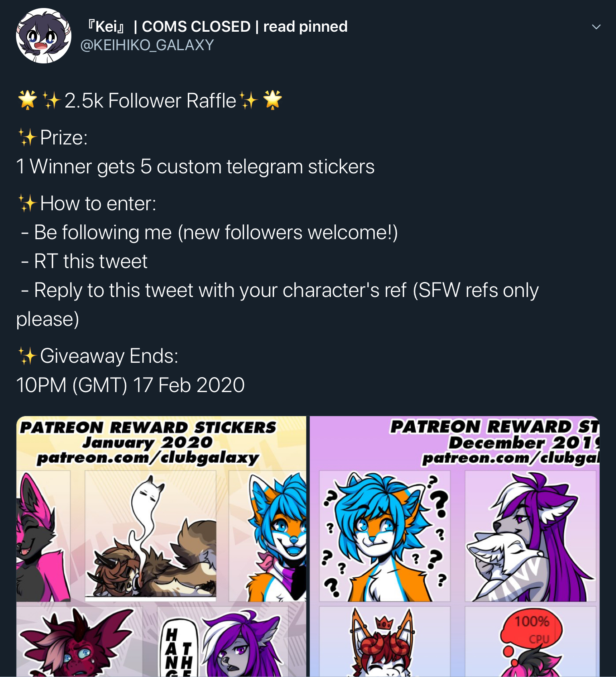Select the purple-haired HANG IN THERE sticker

[223, 641]
